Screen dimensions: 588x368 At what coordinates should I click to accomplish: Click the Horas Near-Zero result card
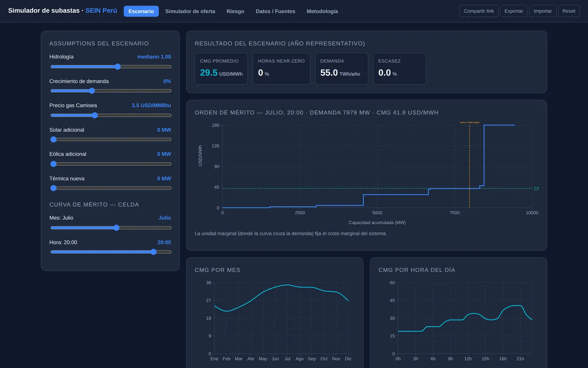282,69
